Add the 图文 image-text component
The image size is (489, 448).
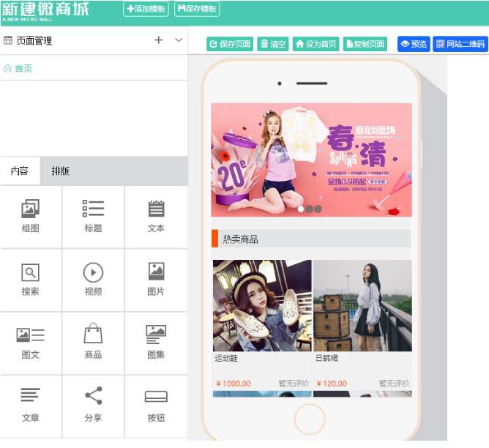tap(31, 343)
